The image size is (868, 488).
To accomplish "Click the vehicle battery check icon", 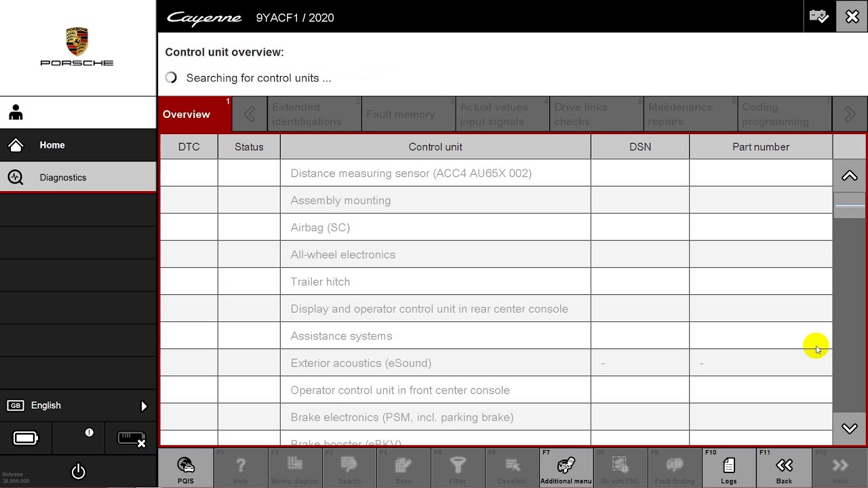I will (x=819, y=17).
